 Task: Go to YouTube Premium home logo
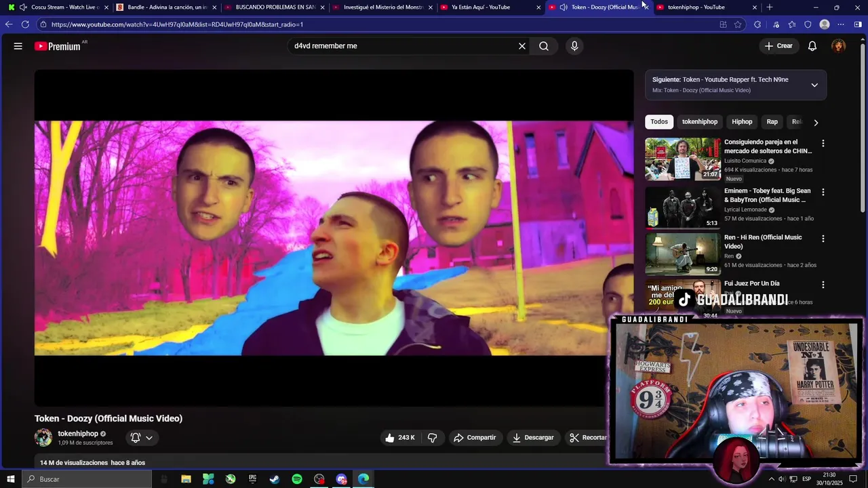pos(58,46)
